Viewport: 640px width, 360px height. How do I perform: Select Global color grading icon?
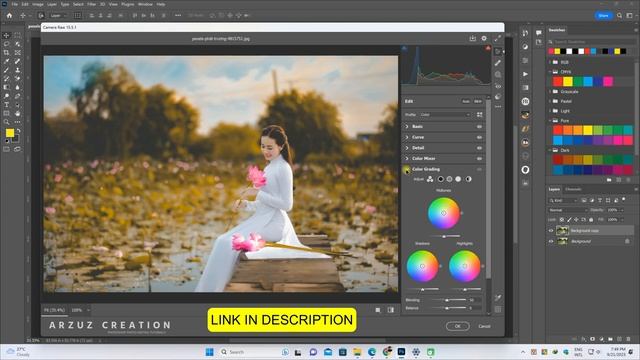(469, 179)
